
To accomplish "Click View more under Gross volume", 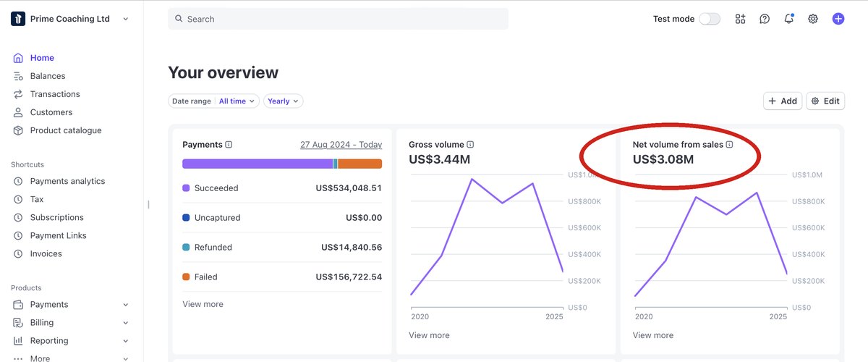I will 429,335.
